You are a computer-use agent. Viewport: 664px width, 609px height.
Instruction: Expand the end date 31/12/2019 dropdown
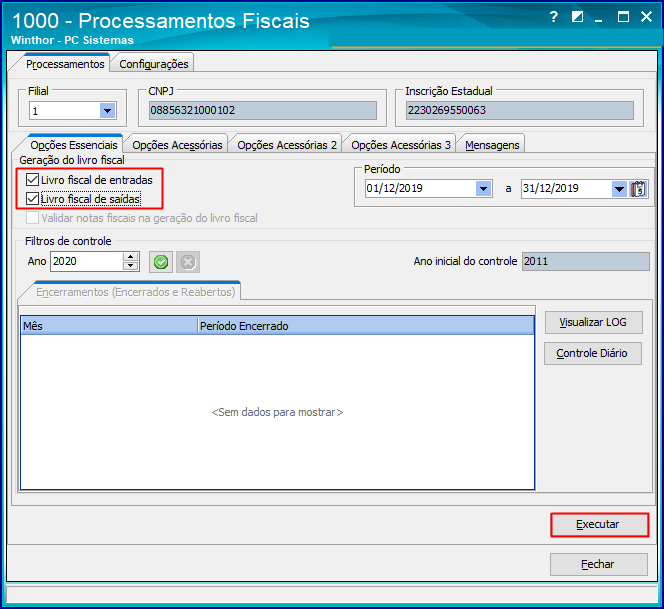[x=619, y=189]
